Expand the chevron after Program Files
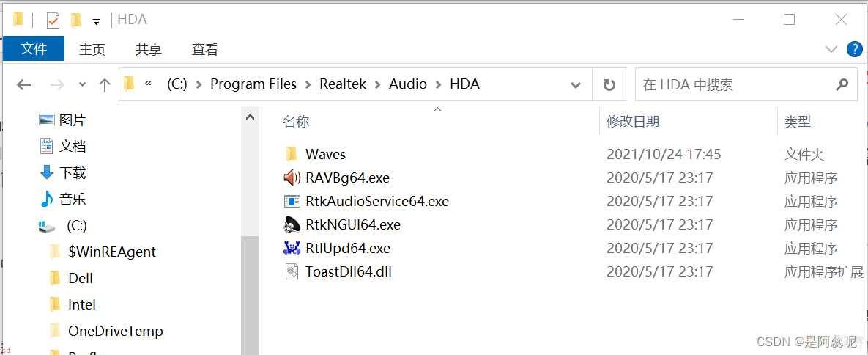 pos(308,84)
